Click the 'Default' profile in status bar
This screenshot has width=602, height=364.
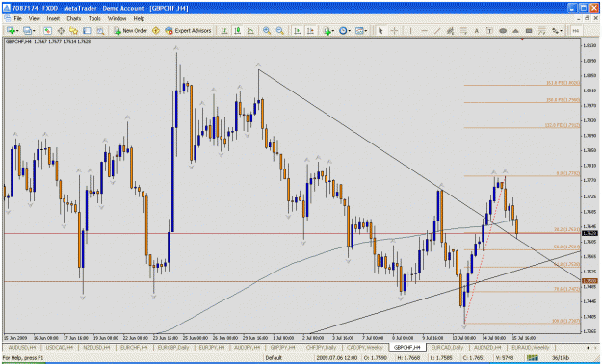274,358
